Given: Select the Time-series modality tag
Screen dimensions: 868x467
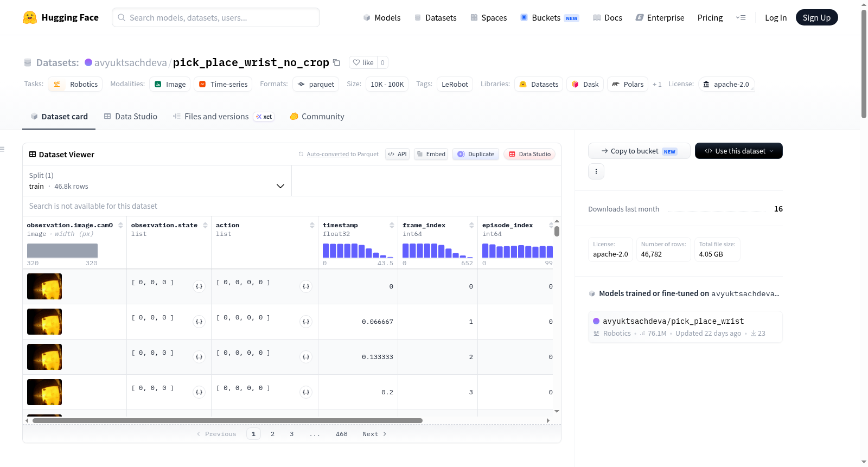Looking at the screenshot, I should click(223, 84).
